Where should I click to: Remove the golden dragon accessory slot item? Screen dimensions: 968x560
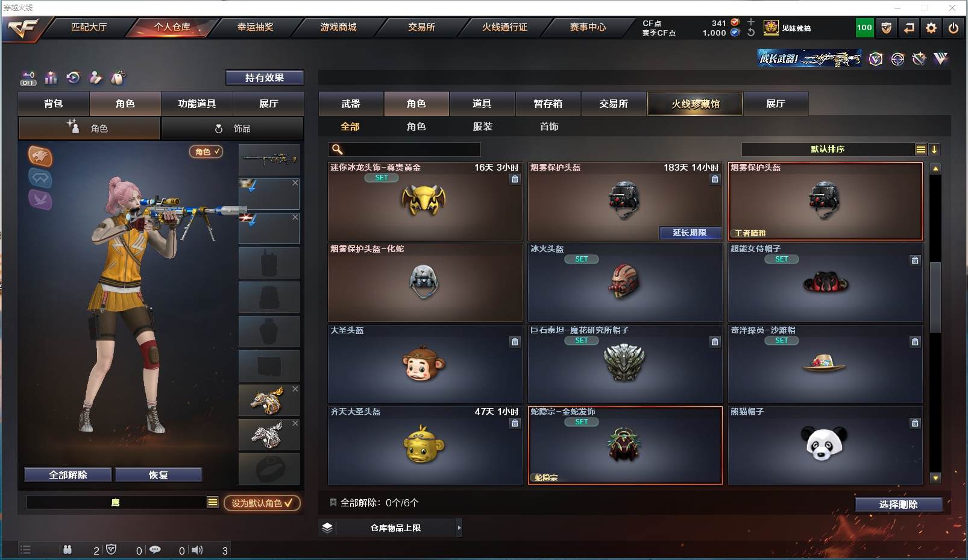[295, 389]
